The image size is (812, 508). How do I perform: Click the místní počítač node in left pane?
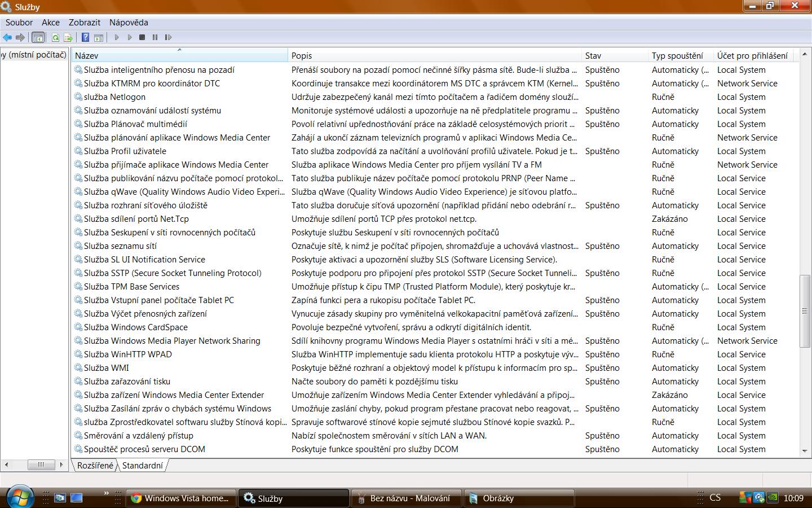33,55
